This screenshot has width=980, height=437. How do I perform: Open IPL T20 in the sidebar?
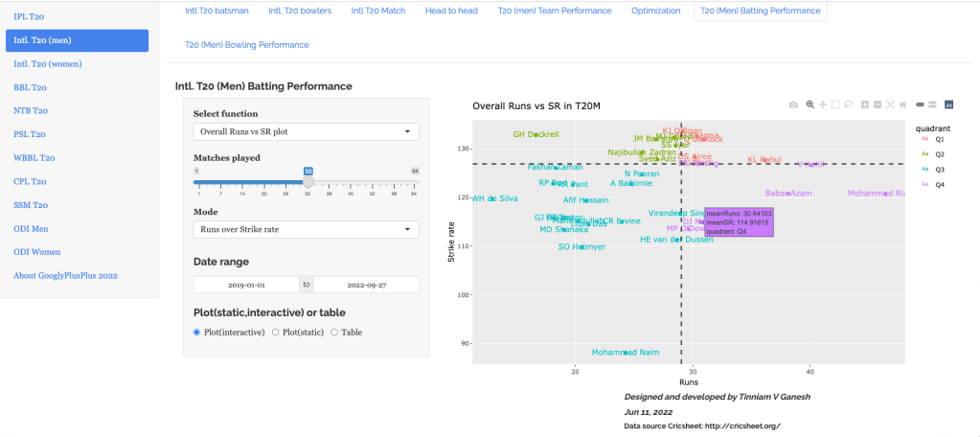[29, 17]
